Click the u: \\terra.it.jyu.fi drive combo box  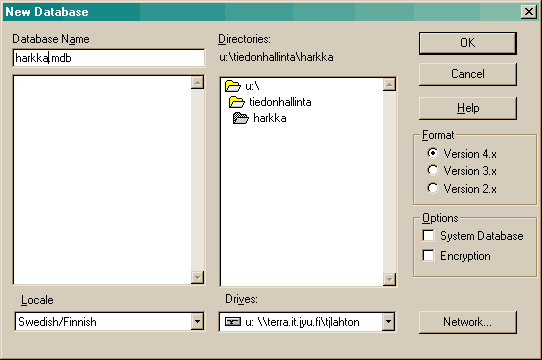coord(307,322)
